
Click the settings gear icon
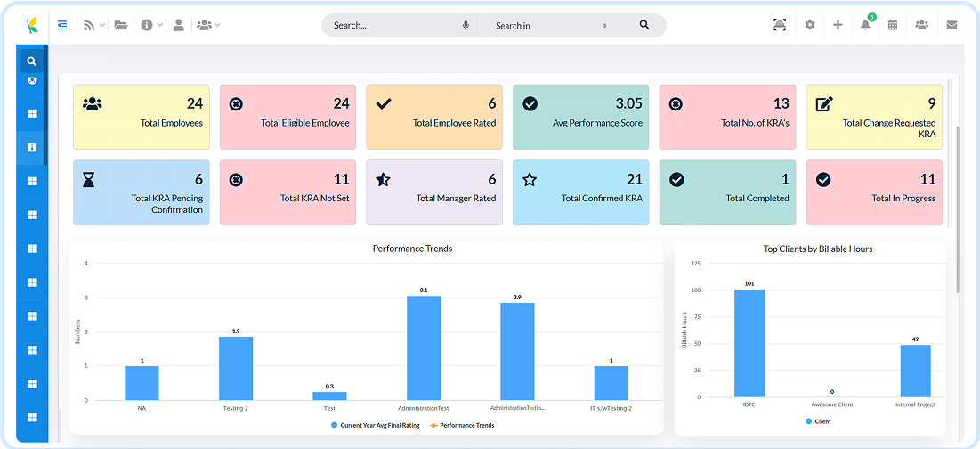tap(810, 25)
